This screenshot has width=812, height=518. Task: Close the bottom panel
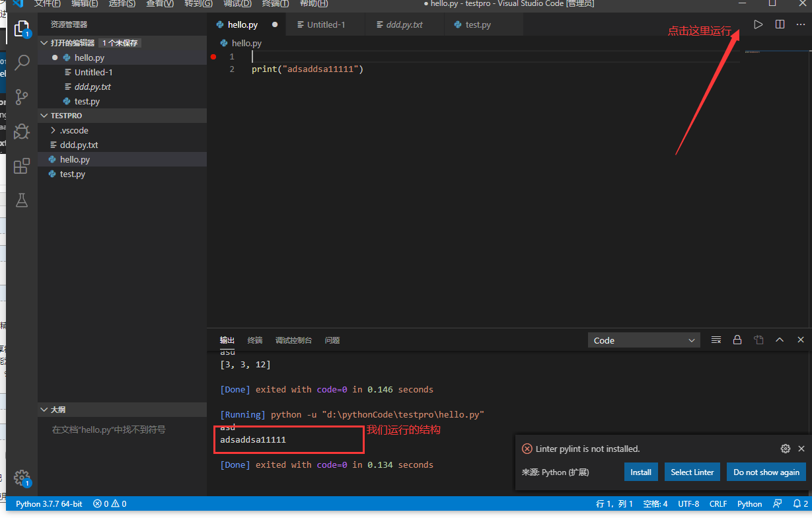(801, 340)
